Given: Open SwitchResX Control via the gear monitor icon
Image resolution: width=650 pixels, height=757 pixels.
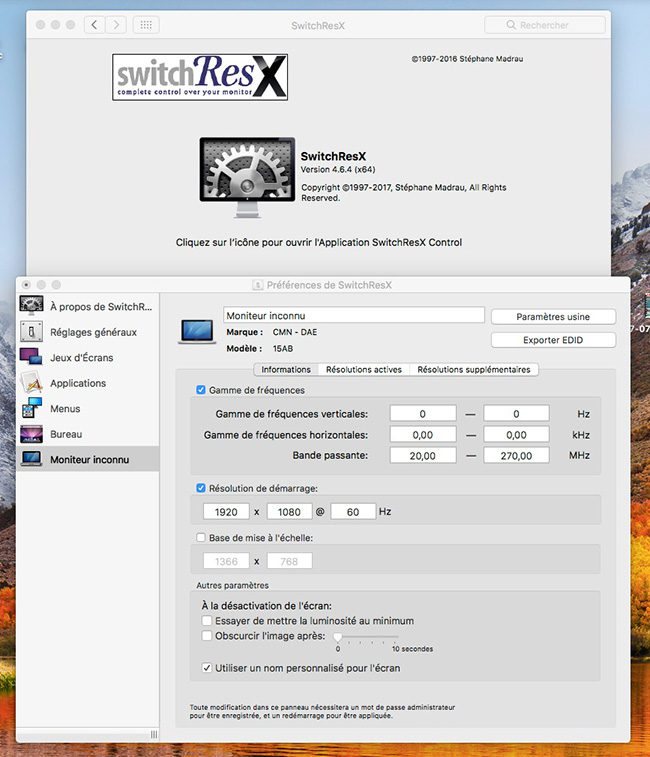Looking at the screenshot, I should click(247, 177).
